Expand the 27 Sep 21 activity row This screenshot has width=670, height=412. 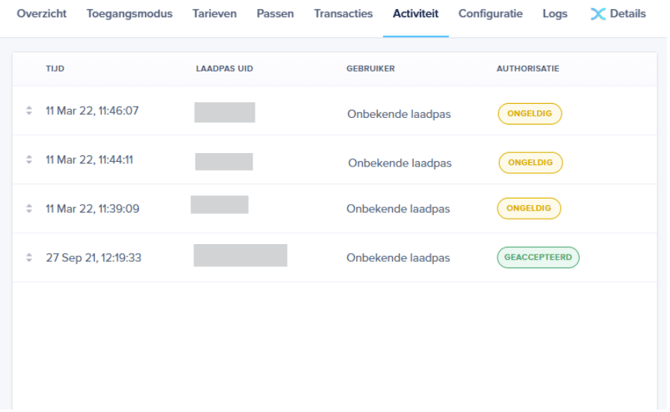tap(29, 258)
